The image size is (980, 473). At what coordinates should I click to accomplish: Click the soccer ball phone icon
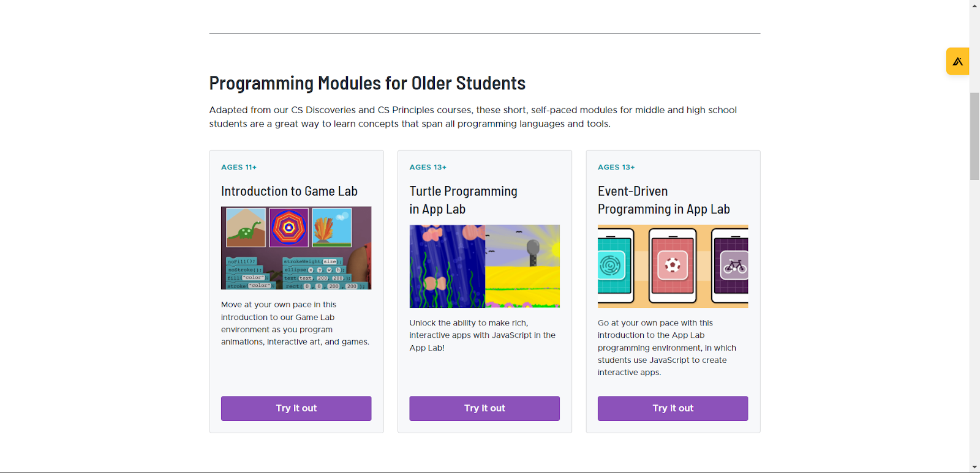(x=673, y=266)
